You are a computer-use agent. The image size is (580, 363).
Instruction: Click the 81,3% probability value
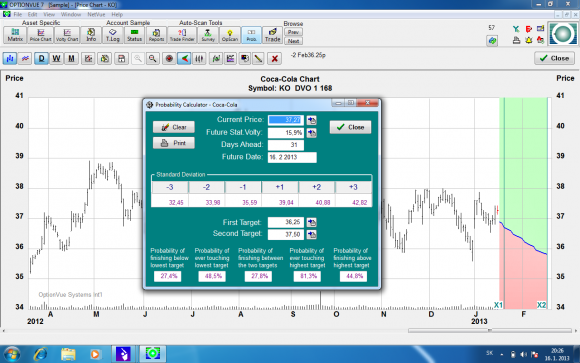coord(307,276)
